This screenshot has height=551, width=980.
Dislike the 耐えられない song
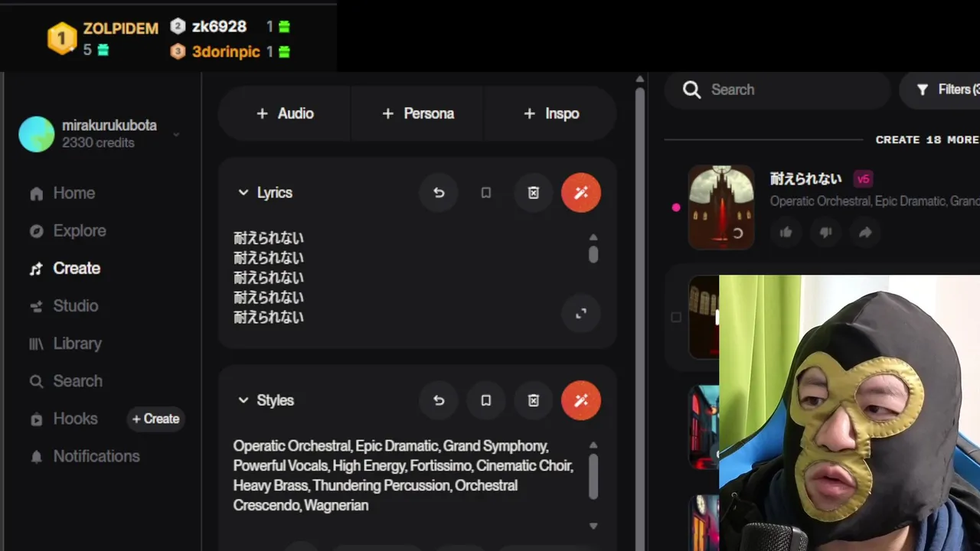(x=825, y=233)
